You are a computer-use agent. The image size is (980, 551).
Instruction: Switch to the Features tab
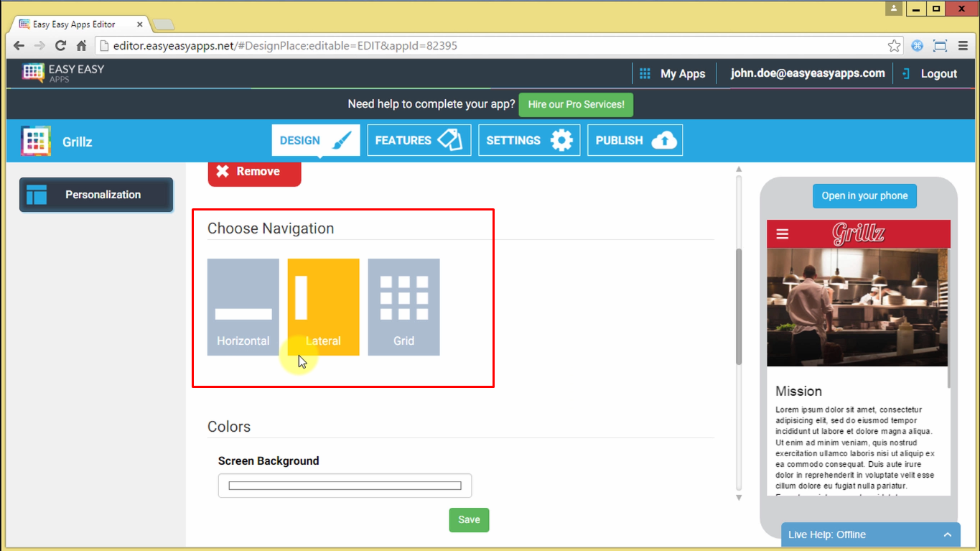[x=419, y=140]
